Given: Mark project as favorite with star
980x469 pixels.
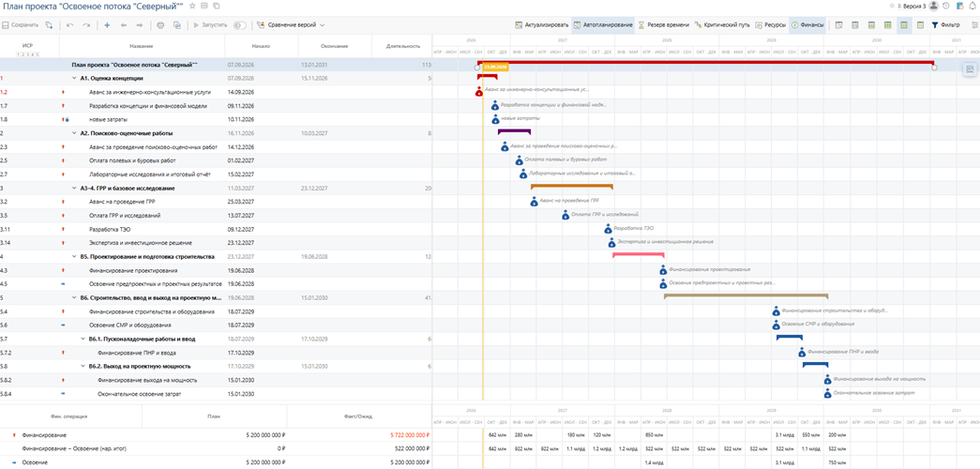Looking at the screenshot, I should [192, 6].
